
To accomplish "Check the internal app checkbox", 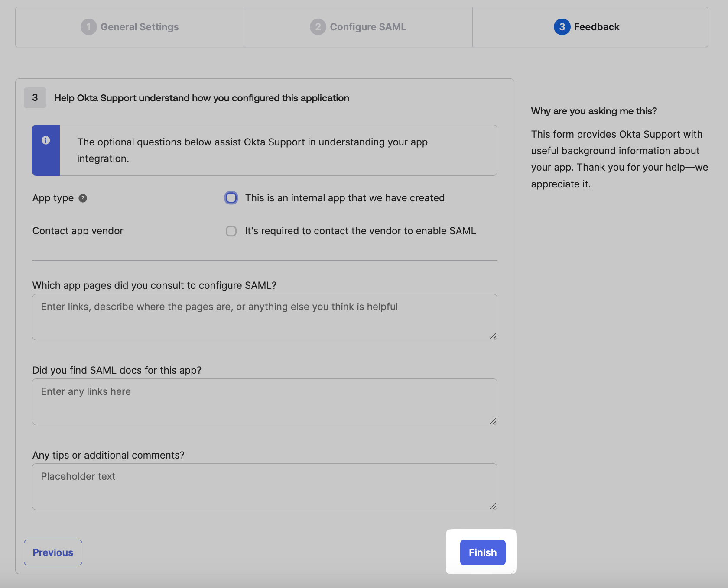I will coord(231,198).
